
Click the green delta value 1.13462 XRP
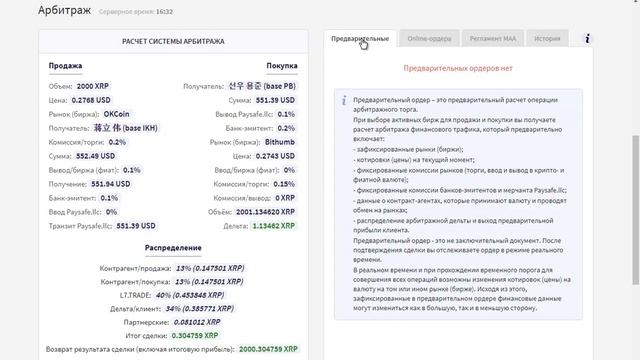[273, 226]
